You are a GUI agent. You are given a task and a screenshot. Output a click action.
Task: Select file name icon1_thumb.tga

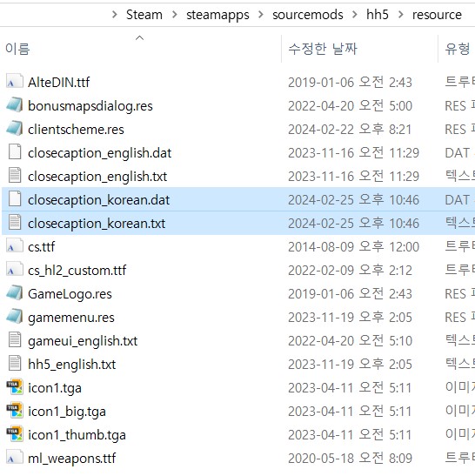(x=77, y=435)
